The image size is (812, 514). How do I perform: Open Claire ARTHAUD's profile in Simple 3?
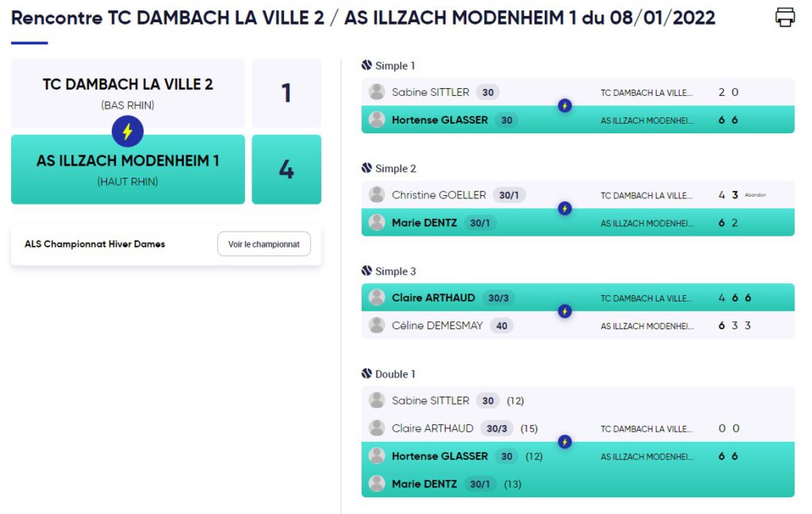coord(434,298)
